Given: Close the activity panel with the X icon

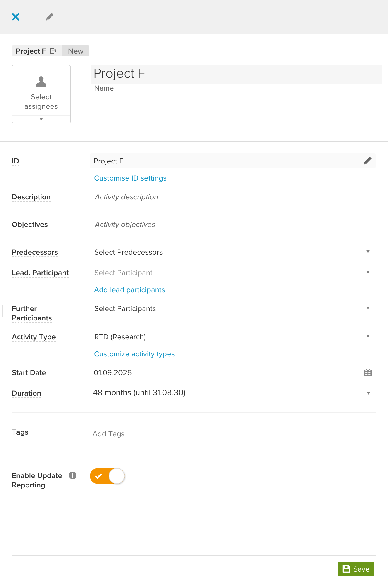Looking at the screenshot, I should point(16,17).
